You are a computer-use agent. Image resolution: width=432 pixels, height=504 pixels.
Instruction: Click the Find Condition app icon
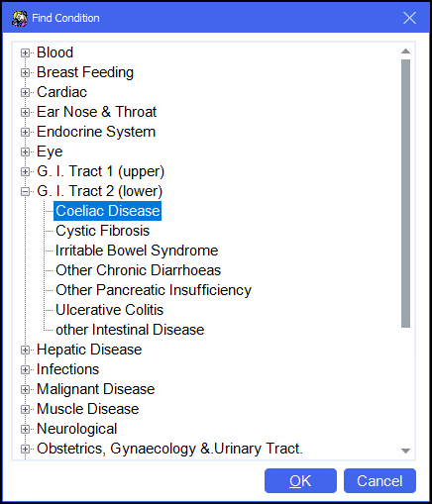coord(20,18)
